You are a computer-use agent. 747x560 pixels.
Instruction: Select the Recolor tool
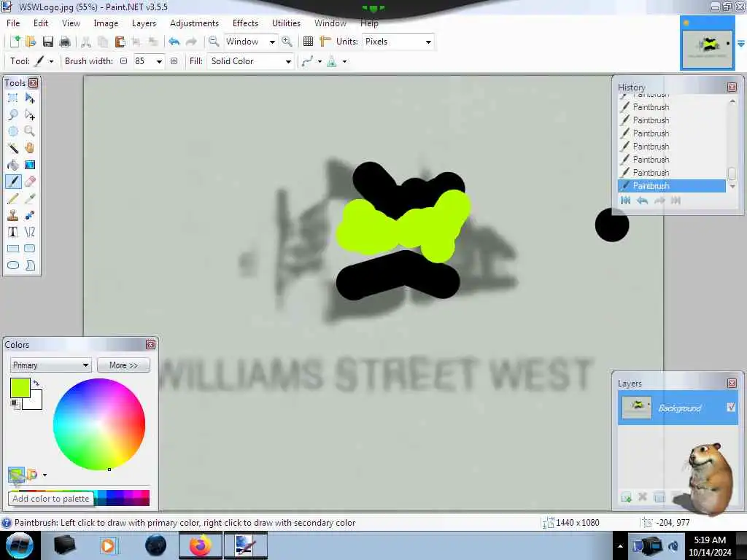coord(29,215)
